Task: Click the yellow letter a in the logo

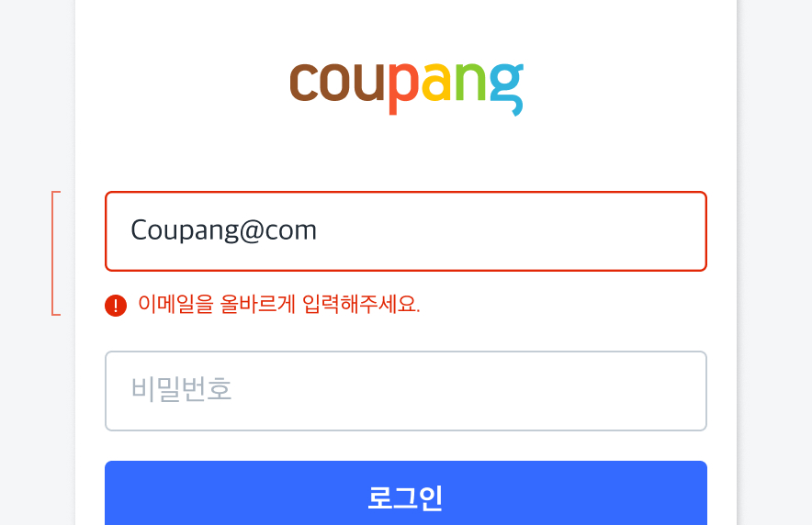Action: click(x=436, y=83)
